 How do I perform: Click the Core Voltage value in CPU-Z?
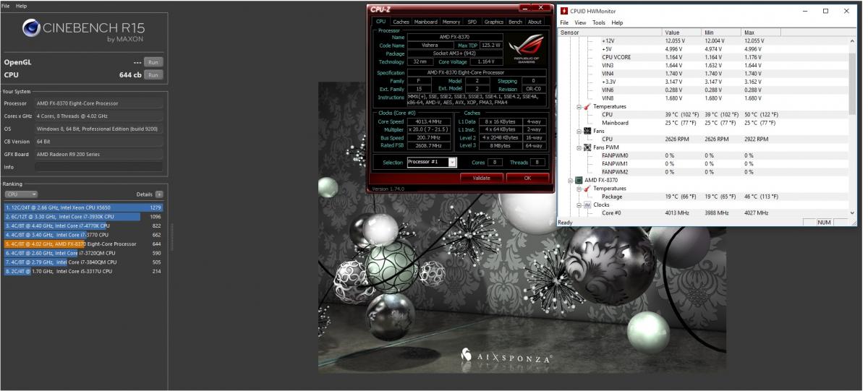pos(486,61)
